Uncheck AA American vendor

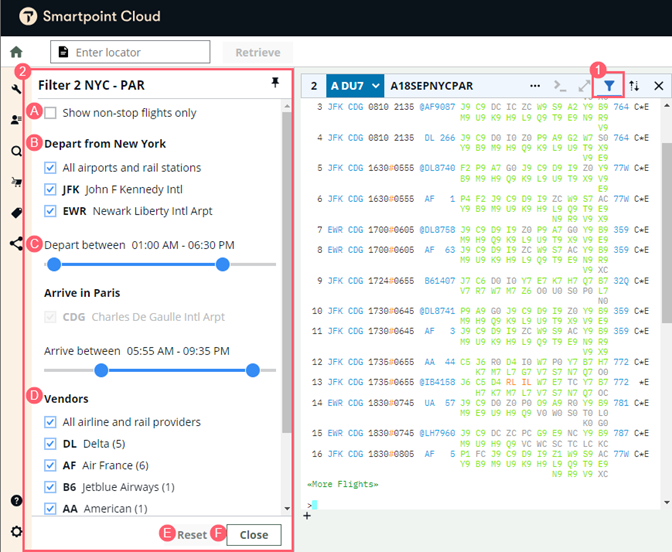pos(50,509)
